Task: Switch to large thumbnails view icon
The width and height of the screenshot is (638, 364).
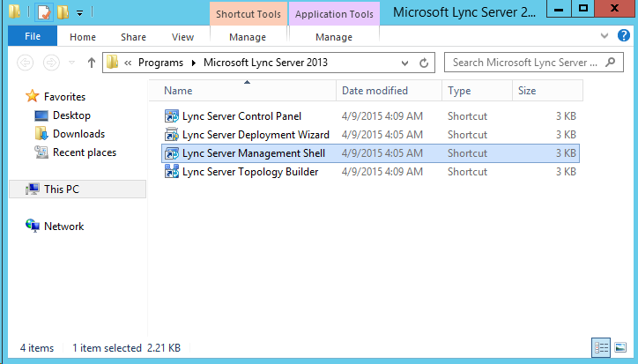Action: pyautogui.click(x=620, y=348)
